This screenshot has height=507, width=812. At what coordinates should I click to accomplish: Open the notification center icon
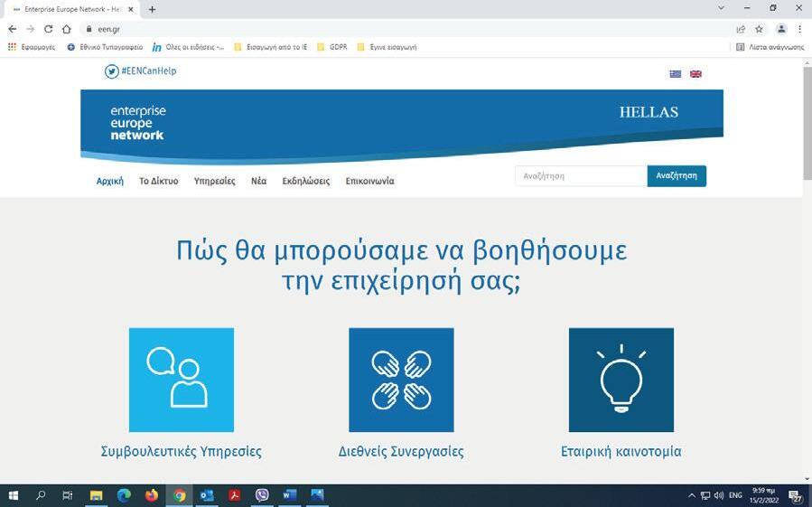coord(796,495)
